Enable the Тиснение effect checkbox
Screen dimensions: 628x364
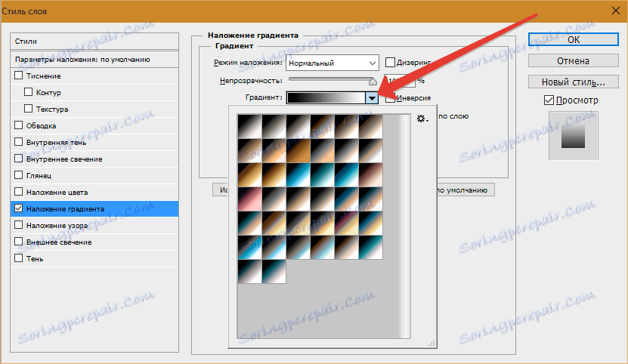pyautogui.click(x=18, y=76)
